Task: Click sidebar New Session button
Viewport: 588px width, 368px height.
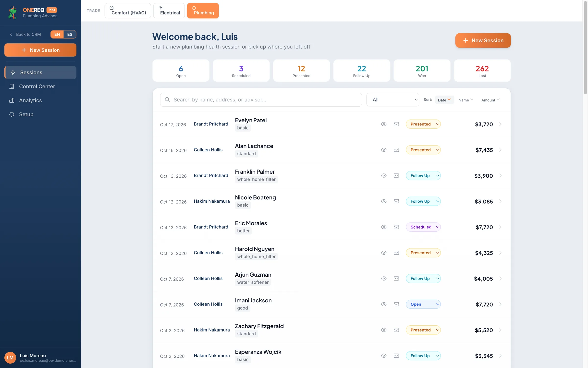Action: coord(40,50)
